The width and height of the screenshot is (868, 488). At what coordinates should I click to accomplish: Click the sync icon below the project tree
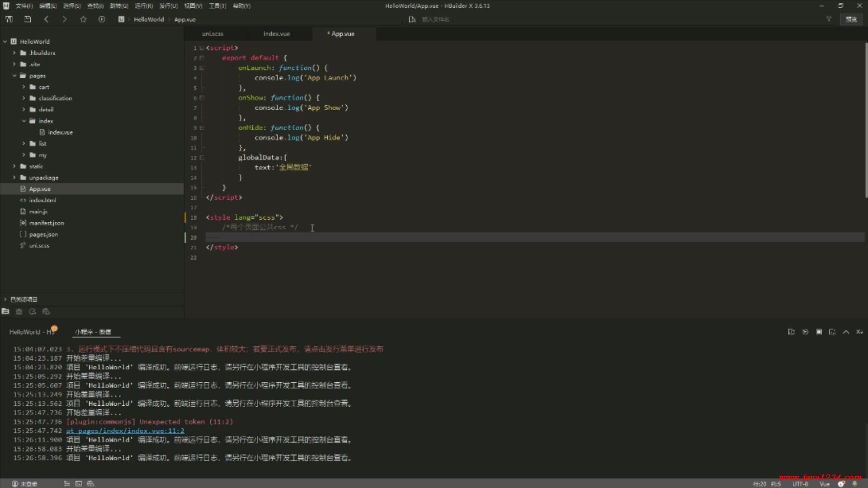tap(33, 311)
